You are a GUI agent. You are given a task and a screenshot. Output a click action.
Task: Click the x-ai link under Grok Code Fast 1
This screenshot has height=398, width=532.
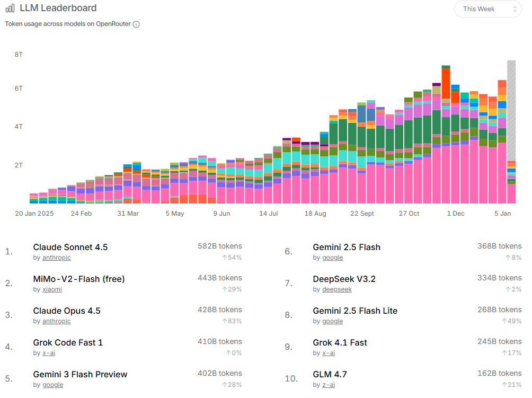point(49,353)
